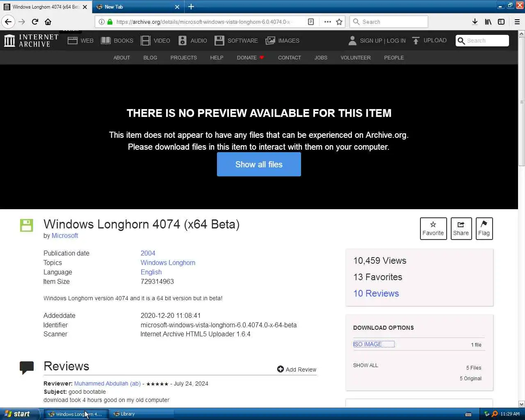Open the SOFTWARE media section
525x420 pixels.
tap(236, 41)
